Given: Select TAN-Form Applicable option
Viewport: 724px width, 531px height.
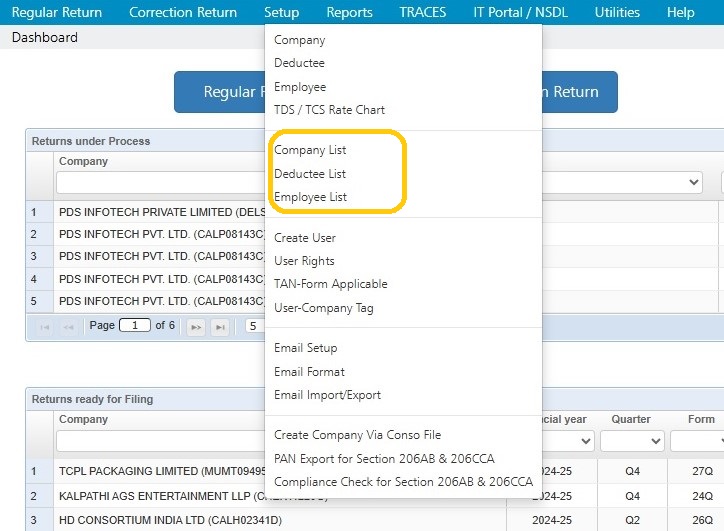Looking at the screenshot, I should click(331, 284).
